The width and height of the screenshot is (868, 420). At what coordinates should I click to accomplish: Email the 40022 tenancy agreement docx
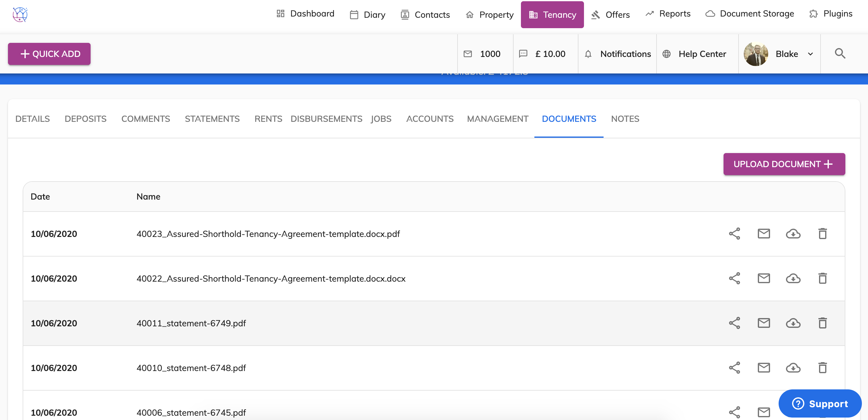764,279
